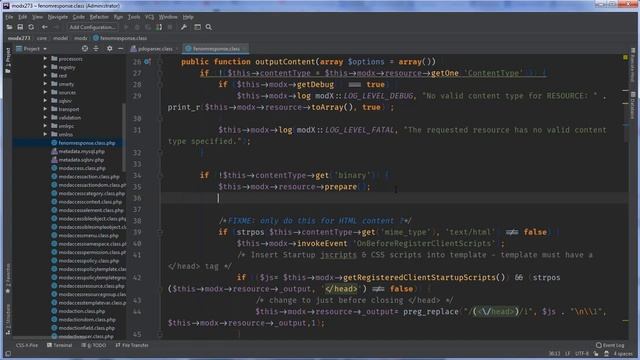This screenshot has width=640, height=360.
Task: Open the Refactor menu
Action: coord(99,17)
